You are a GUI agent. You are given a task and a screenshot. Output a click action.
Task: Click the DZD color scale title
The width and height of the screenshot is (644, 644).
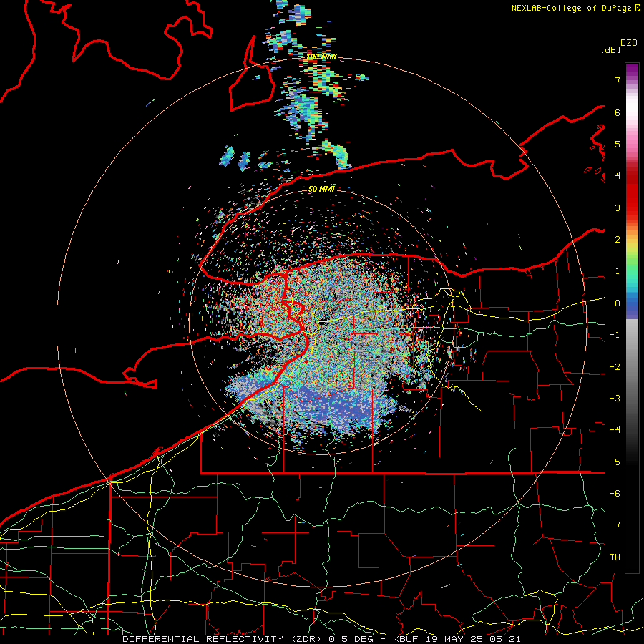629,43
